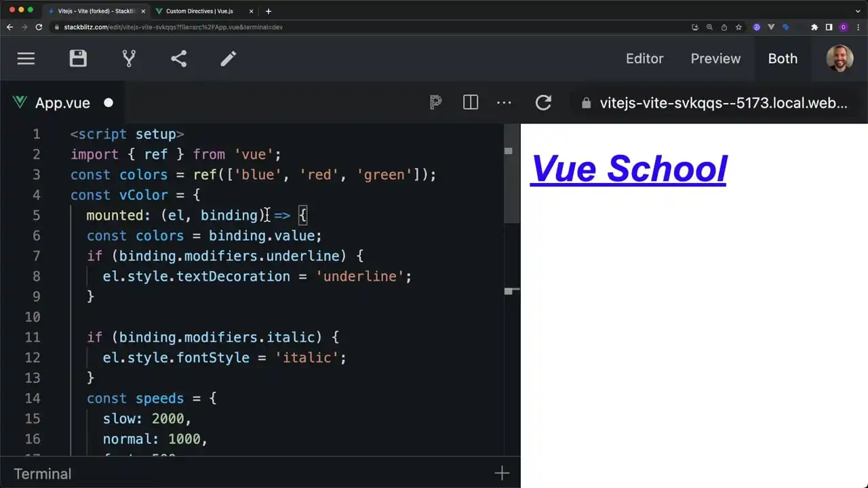Screen dimensions: 868x488
Task: Expand the Terminal panel
Action: coord(42,474)
